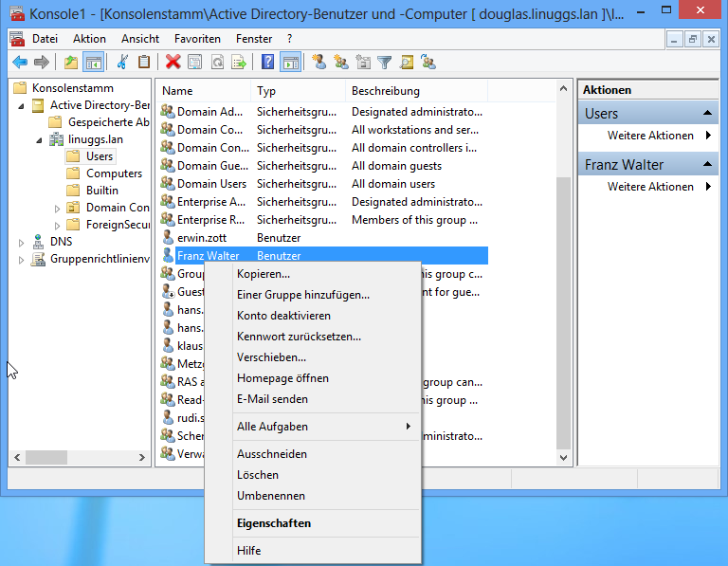This screenshot has height=566, width=728.
Task: Click the blue back arrow in toolbar
Action: (x=19, y=63)
